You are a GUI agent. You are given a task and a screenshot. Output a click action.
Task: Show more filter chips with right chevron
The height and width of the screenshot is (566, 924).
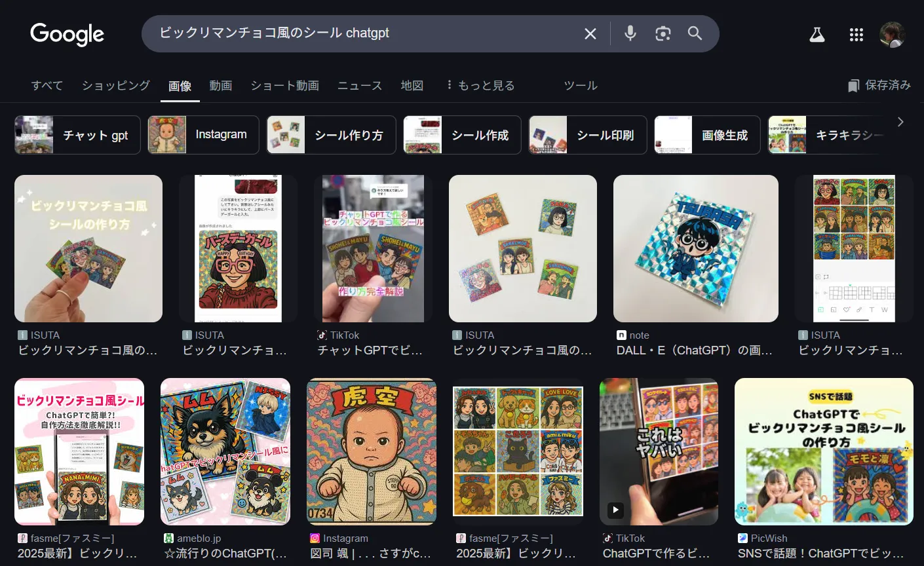coord(900,122)
